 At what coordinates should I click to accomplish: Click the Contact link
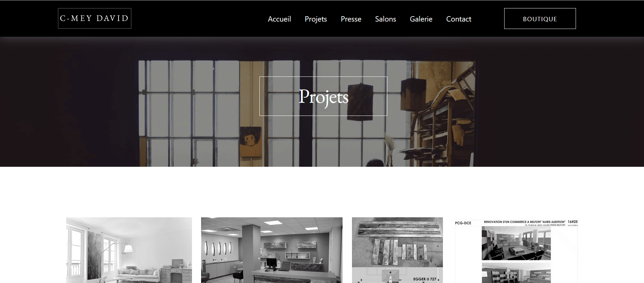pyautogui.click(x=458, y=19)
